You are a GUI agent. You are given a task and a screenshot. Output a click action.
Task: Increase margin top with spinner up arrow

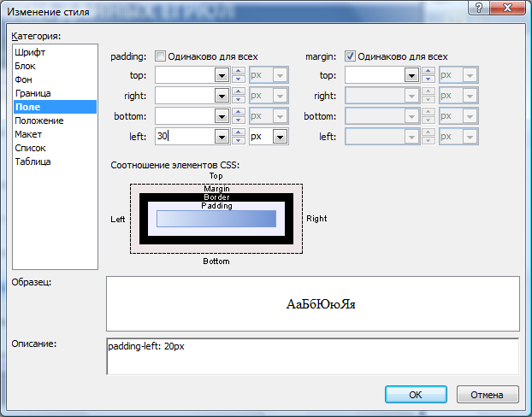click(429, 71)
